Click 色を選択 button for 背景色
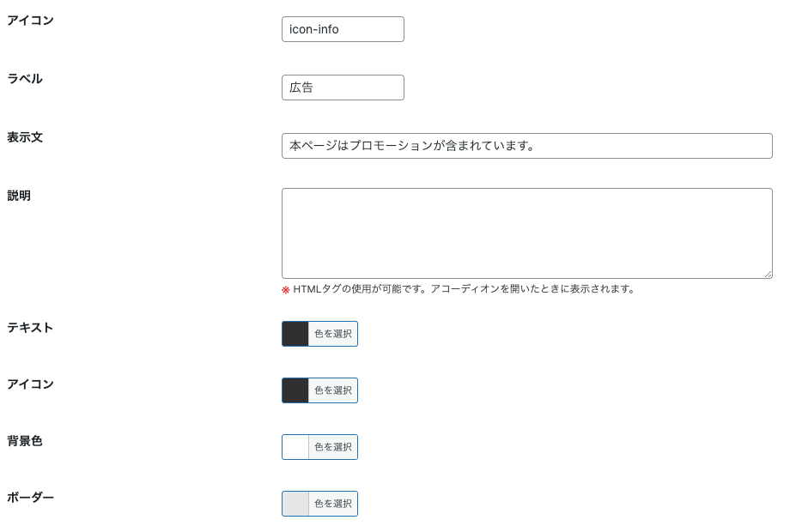Image resolution: width=790 pixels, height=532 pixels. coord(333,447)
